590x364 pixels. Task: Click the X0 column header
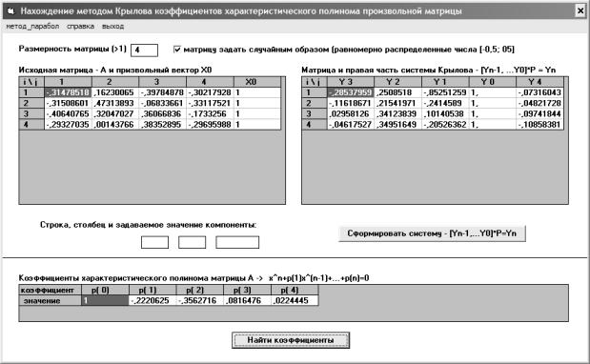tap(257, 82)
